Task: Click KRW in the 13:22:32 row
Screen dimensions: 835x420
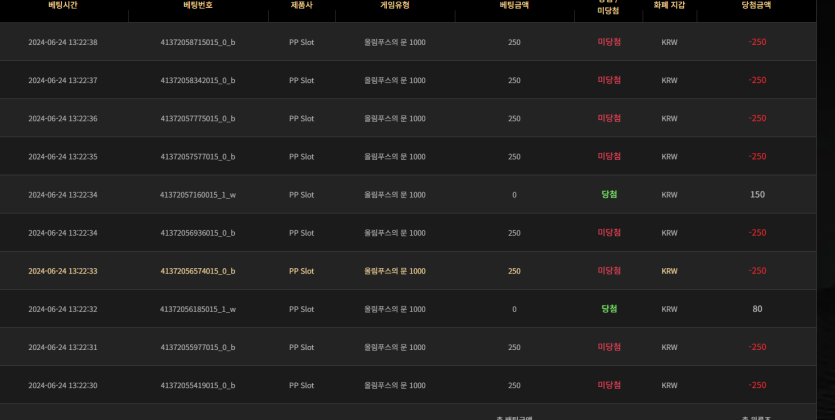Action: tap(669, 309)
